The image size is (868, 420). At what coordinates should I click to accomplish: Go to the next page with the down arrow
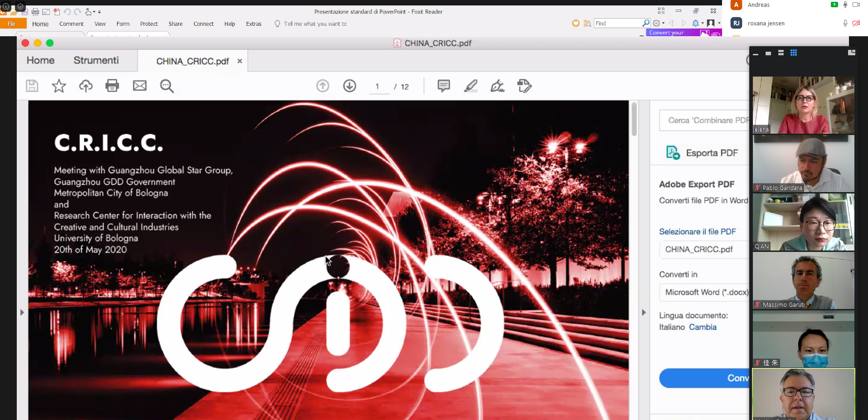[x=349, y=86]
